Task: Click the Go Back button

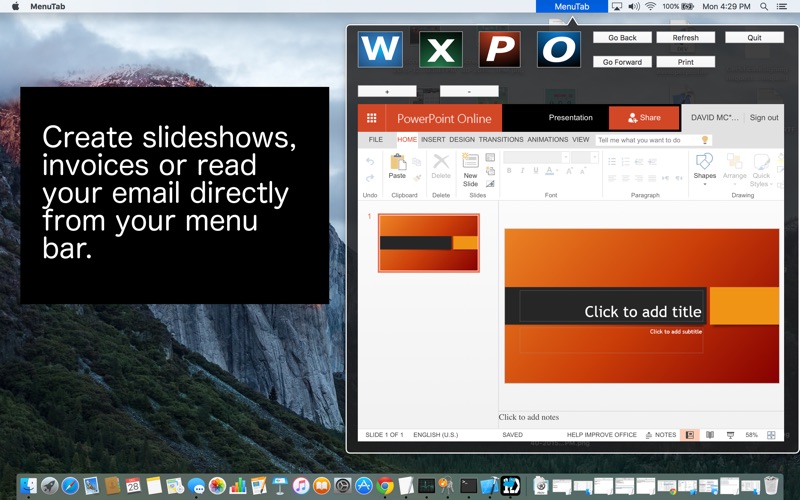Action: [x=622, y=37]
